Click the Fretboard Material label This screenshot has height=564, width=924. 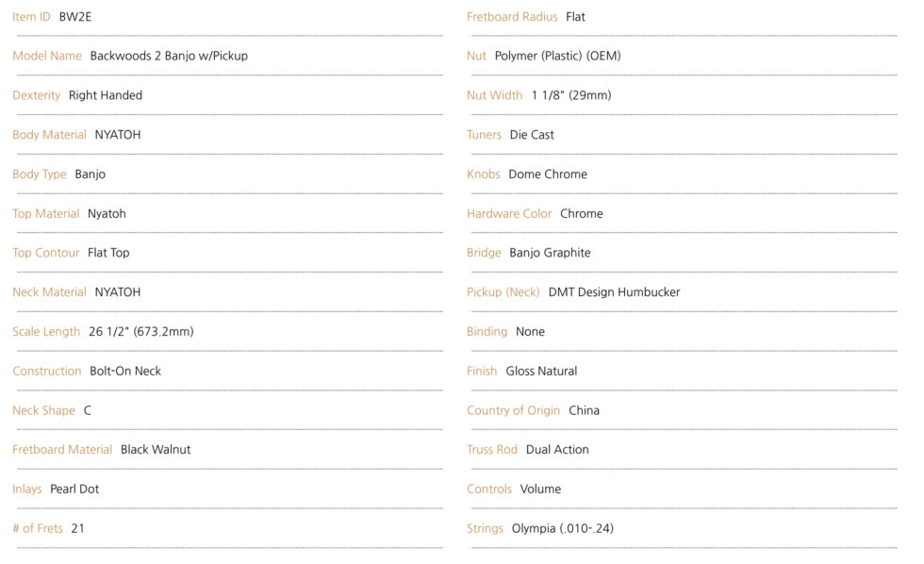62,450
